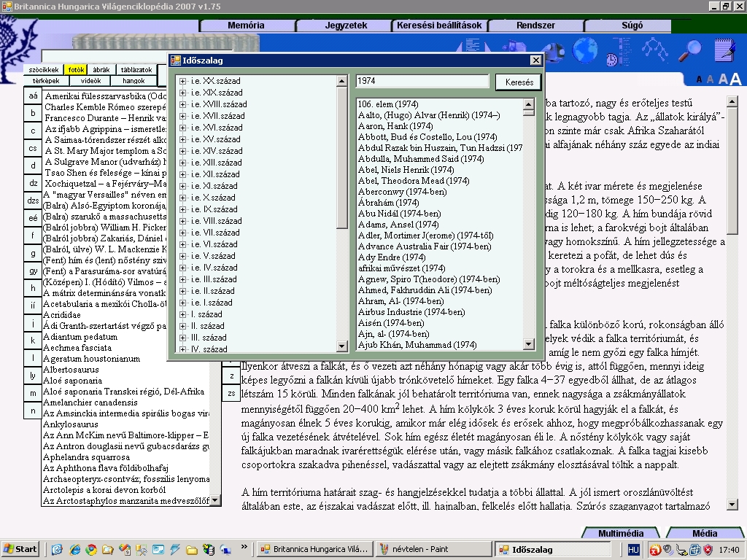Viewport: 747px width, 560px height.
Task: Switch to the Multimédia tab
Action: click(621, 533)
